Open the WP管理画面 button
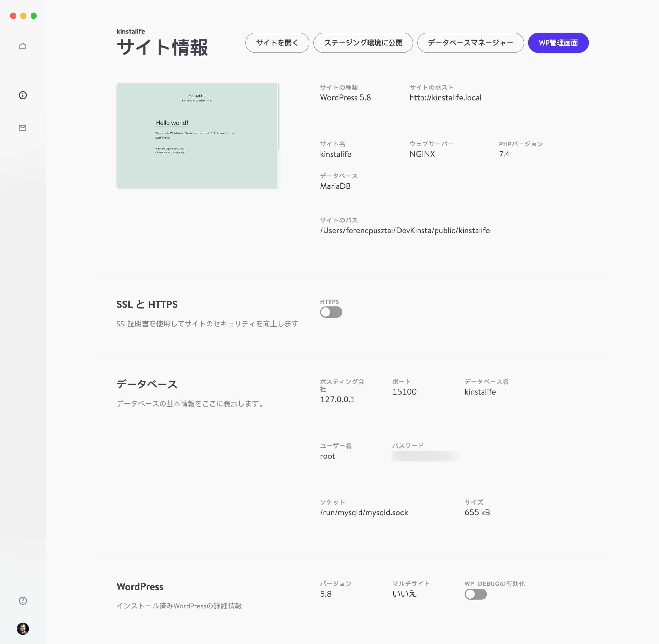The height and width of the screenshot is (644, 659). (x=558, y=43)
